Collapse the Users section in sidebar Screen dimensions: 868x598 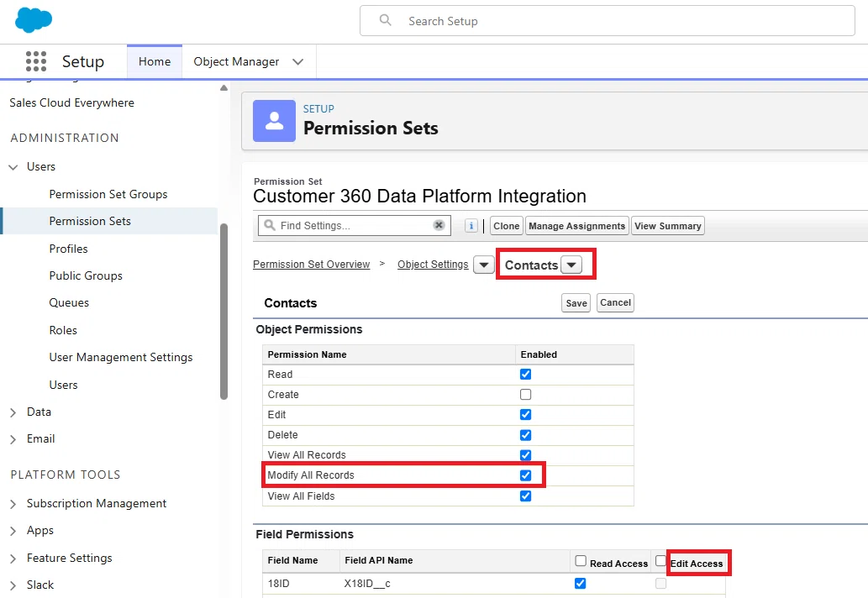point(13,166)
